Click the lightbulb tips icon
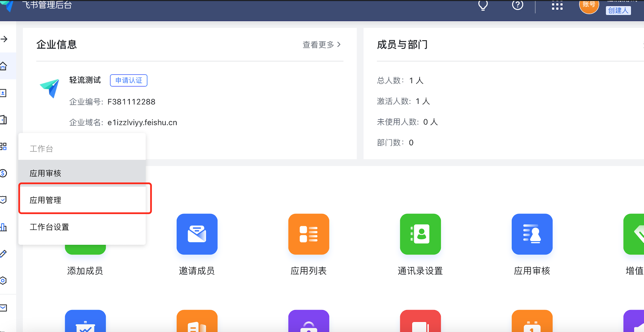The width and height of the screenshot is (644, 332). [483, 5]
